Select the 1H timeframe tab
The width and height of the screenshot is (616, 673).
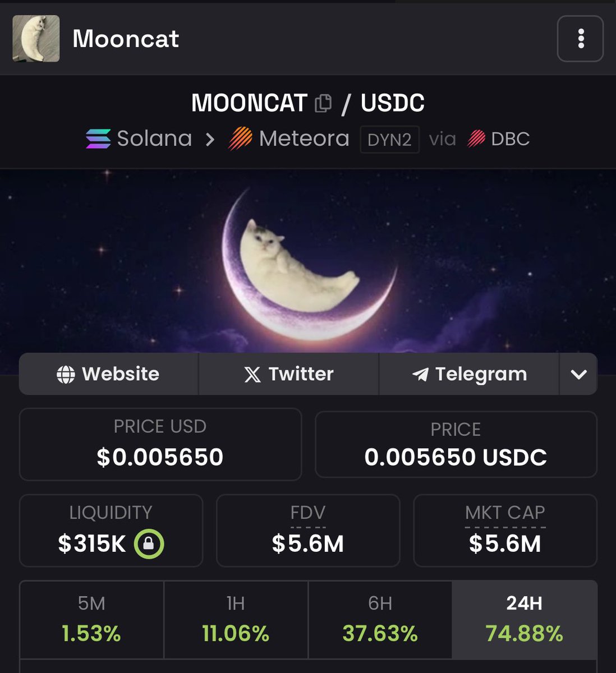[x=236, y=620]
